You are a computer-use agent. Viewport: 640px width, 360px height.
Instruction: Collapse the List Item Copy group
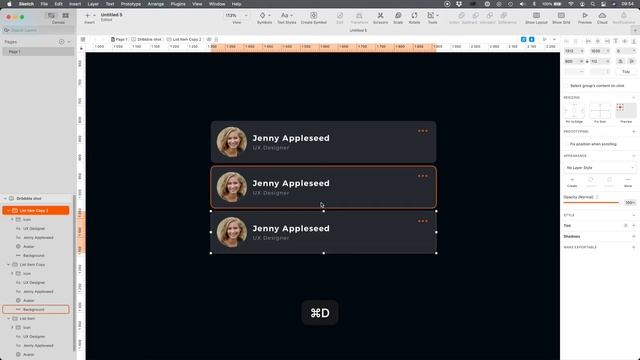click(x=8, y=264)
